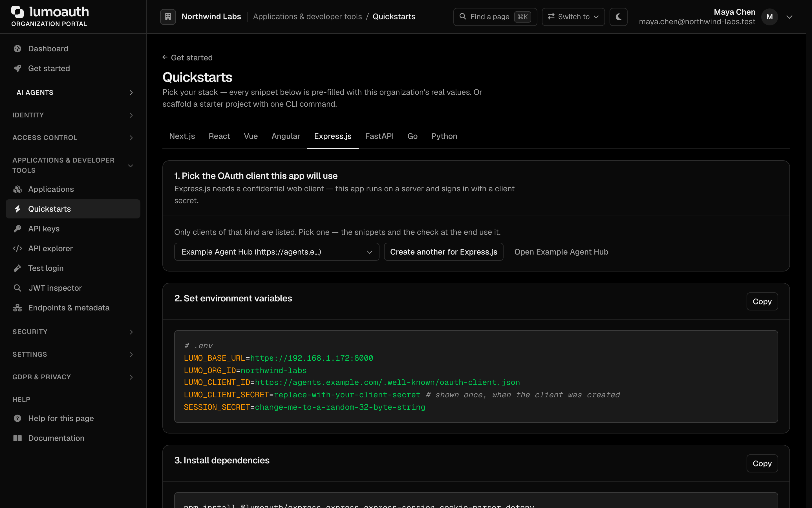Select the Quickstarts lightning bolt icon
The image size is (812, 508).
(x=17, y=209)
